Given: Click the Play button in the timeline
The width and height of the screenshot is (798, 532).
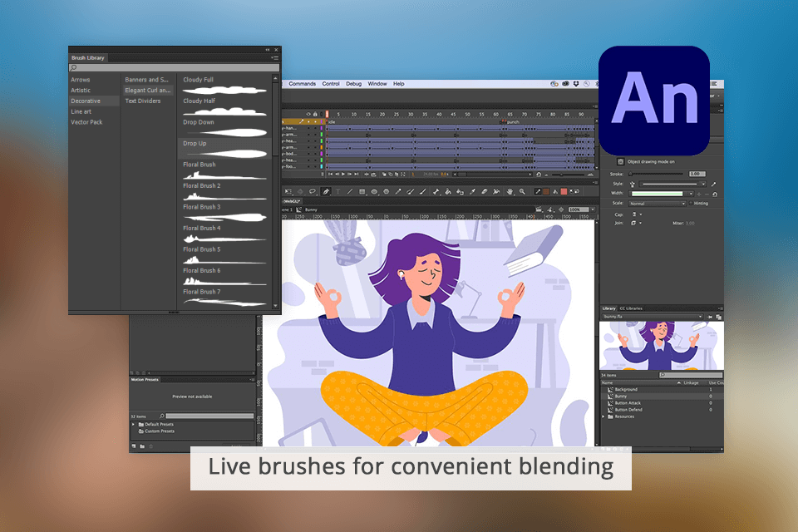Looking at the screenshot, I should point(343,174).
